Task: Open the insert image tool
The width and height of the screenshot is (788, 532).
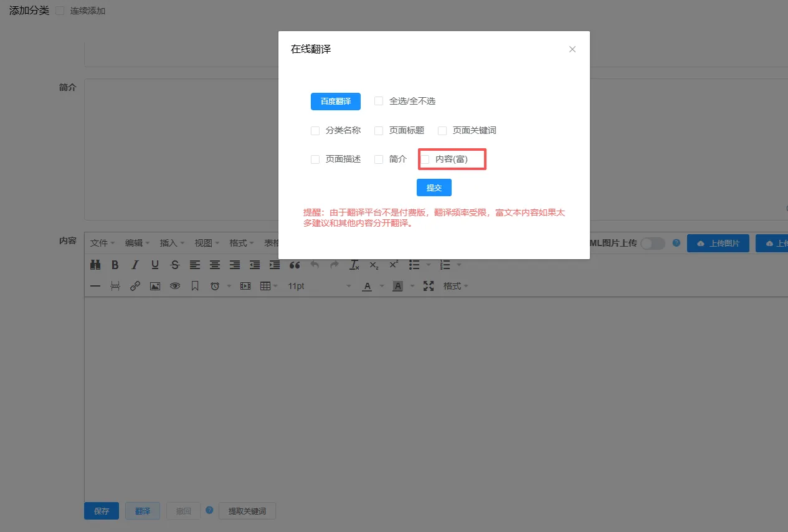Action: point(155,286)
